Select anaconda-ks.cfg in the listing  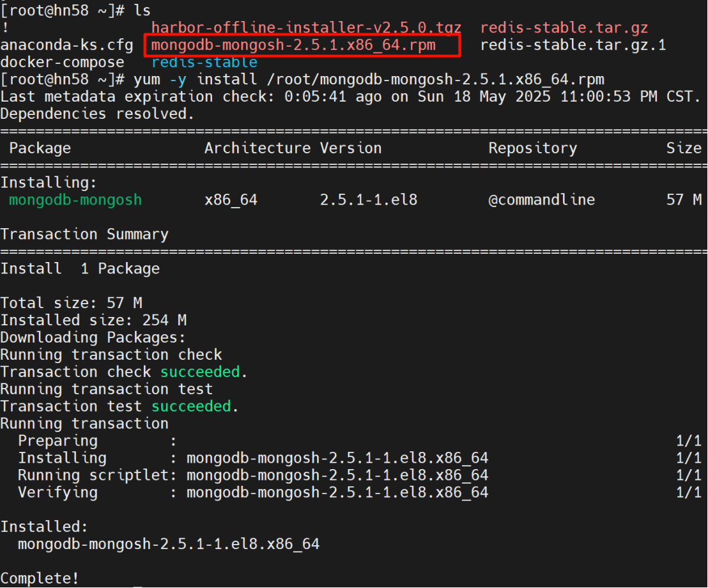[x=67, y=45]
